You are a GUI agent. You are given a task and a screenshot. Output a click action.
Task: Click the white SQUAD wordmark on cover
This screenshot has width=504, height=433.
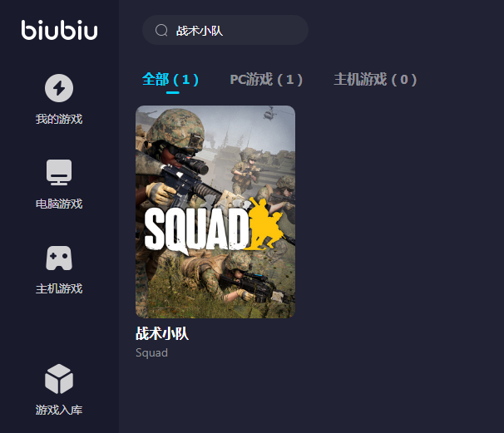(197, 229)
